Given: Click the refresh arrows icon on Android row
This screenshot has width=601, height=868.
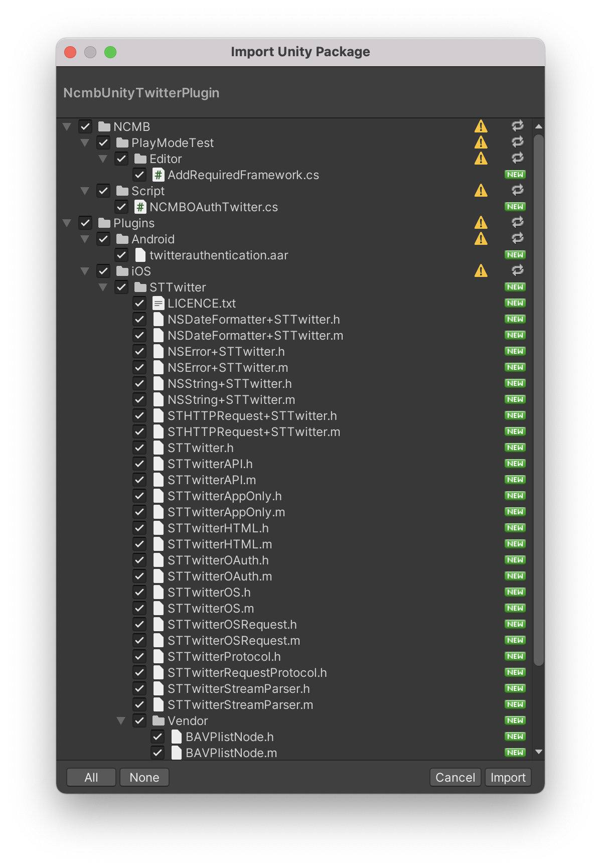Looking at the screenshot, I should pyautogui.click(x=517, y=238).
